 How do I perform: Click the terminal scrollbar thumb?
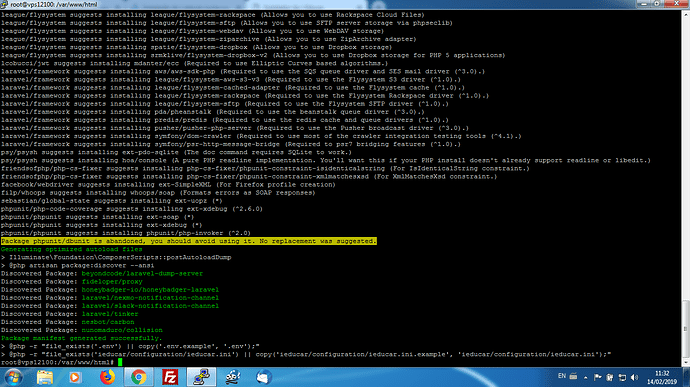click(686, 329)
